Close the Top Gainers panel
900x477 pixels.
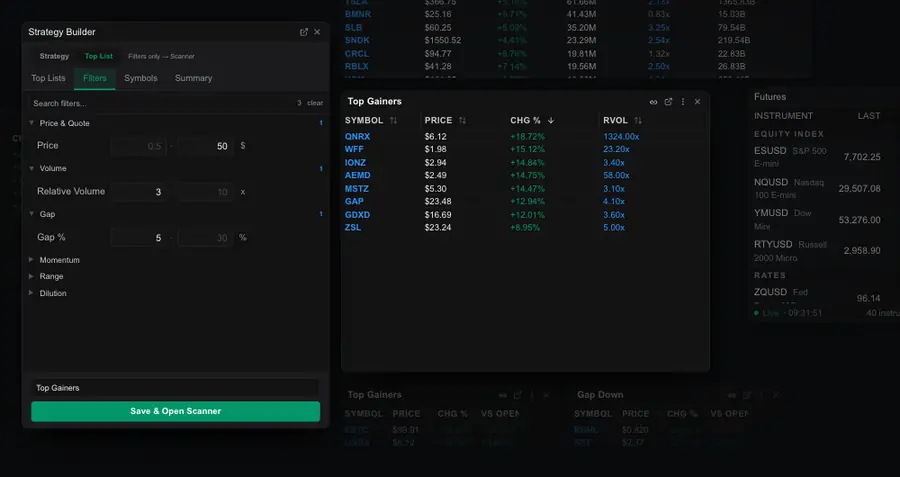pos(697,102)
